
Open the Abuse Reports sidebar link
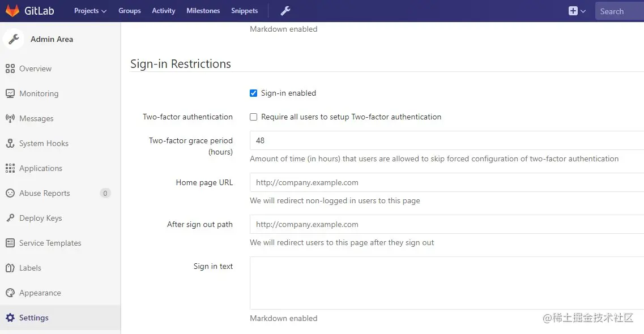pyautogui.click(x=44, y=193)
